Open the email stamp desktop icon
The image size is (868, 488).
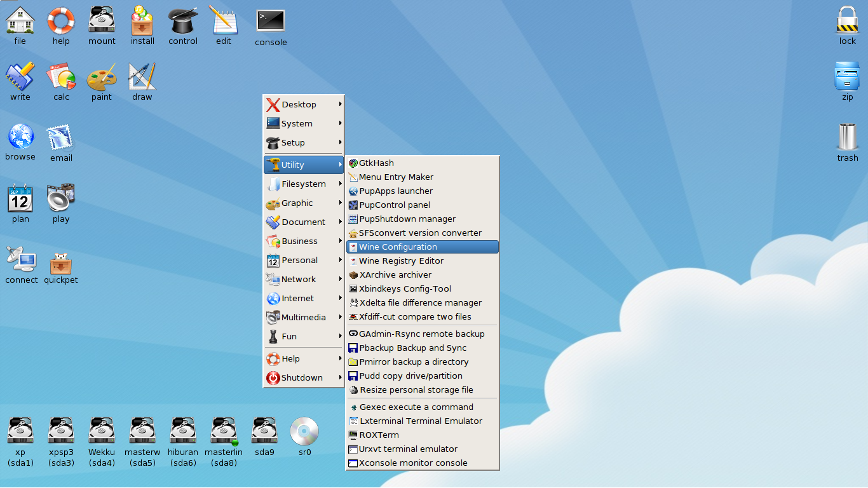(61, 137)
